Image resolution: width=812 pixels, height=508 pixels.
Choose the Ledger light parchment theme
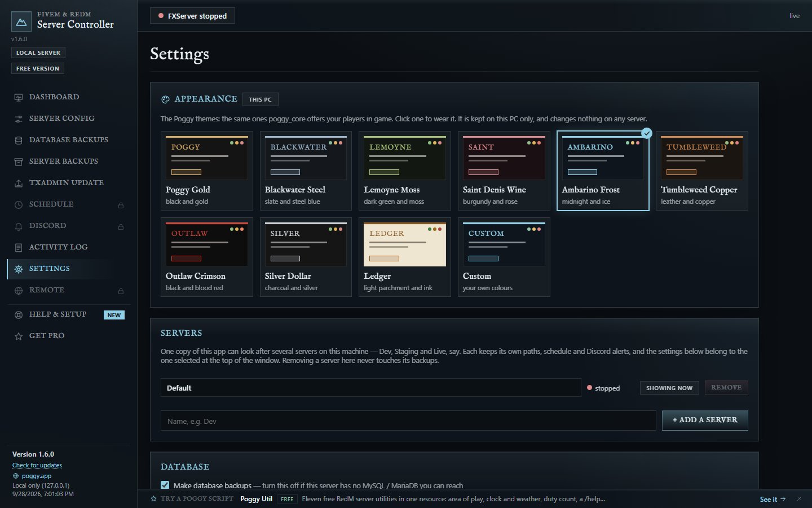(x=405, y=257)
